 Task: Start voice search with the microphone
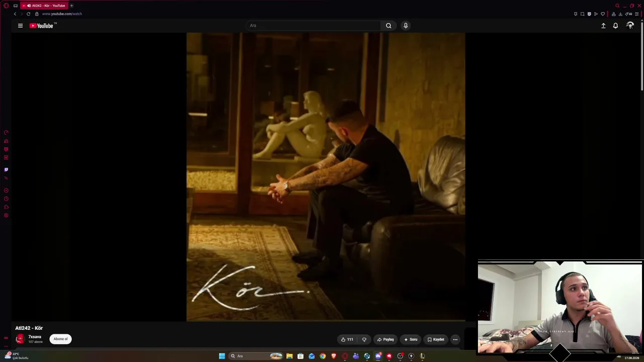point(406,26)
